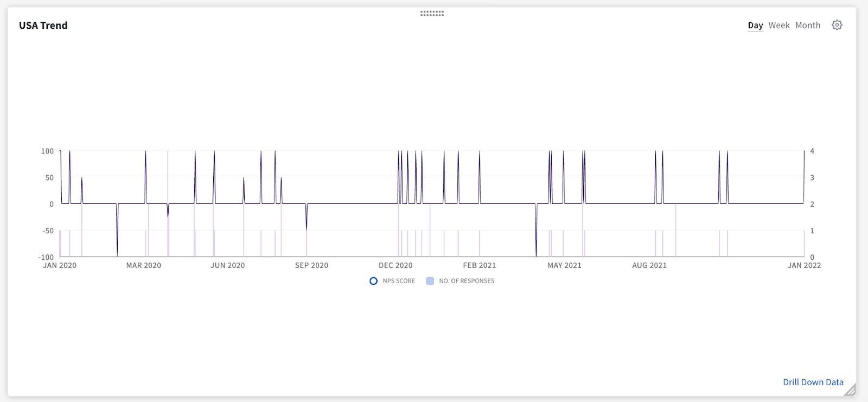
Task: Click the MAY 2021 x-axis label
Action: coord(564,265)
